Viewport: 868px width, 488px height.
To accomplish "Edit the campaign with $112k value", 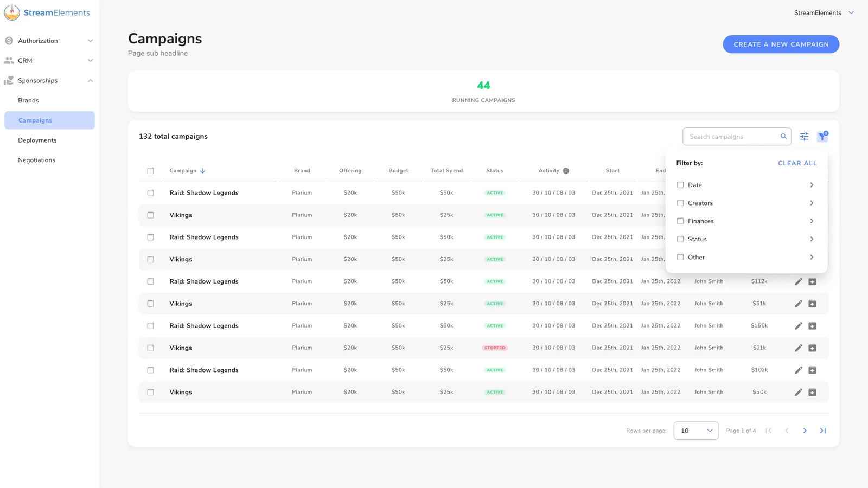I will pos(798,281).
